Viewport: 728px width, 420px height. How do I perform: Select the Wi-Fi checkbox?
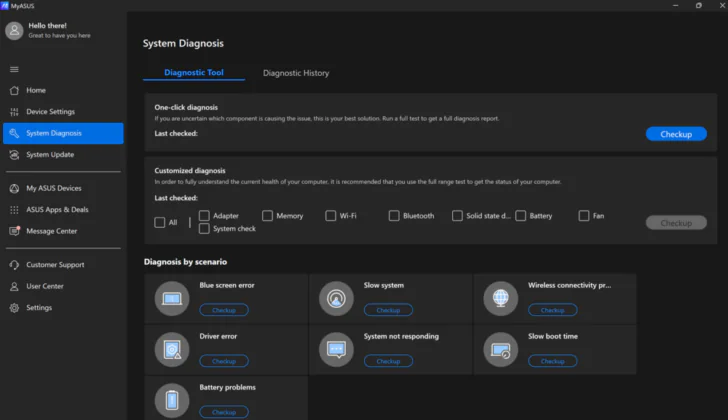[331, 216]
